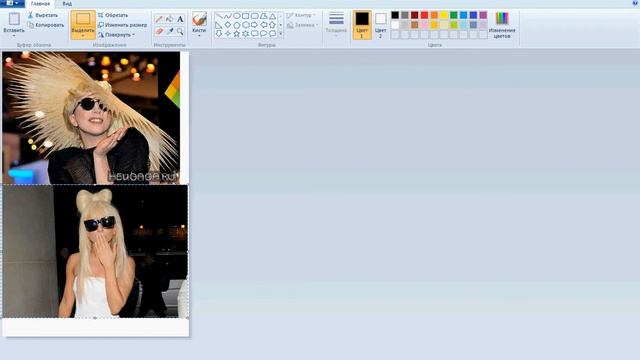The image size is (640, 360).
Task: Choose the Triangle shape
Action: coord(272,16)
